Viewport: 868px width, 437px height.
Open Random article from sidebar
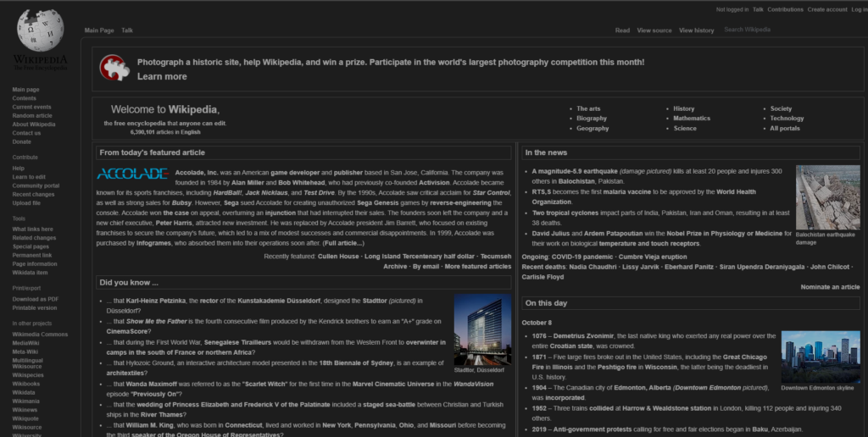tap(32, 116)
